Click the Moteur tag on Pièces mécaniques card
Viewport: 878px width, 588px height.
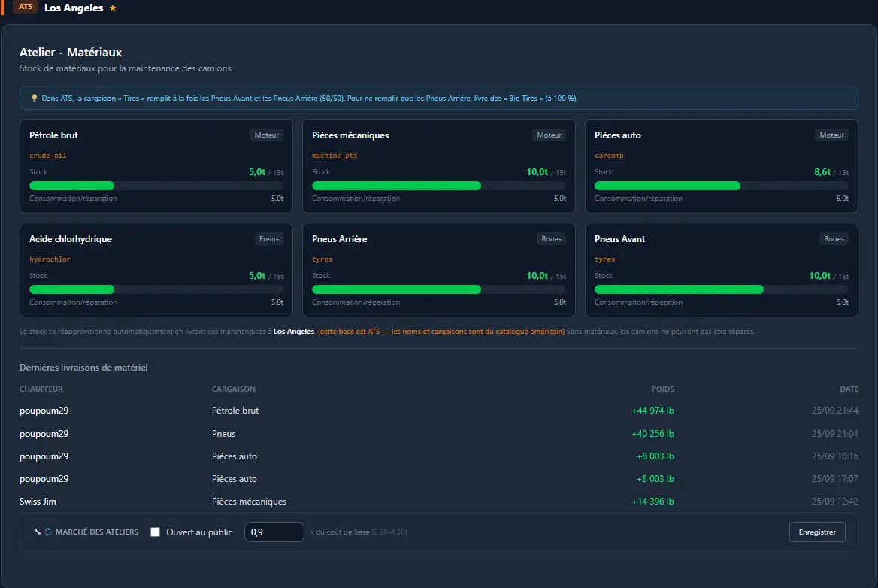549,135
